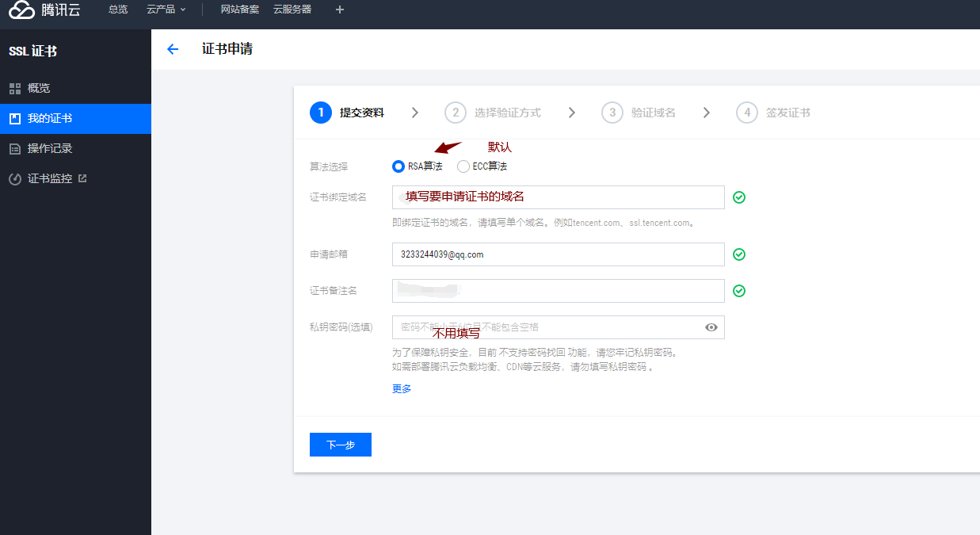
Task: Open 云服务器 in the top navigation
Action: pyautogui.click(x=292, y=10)
